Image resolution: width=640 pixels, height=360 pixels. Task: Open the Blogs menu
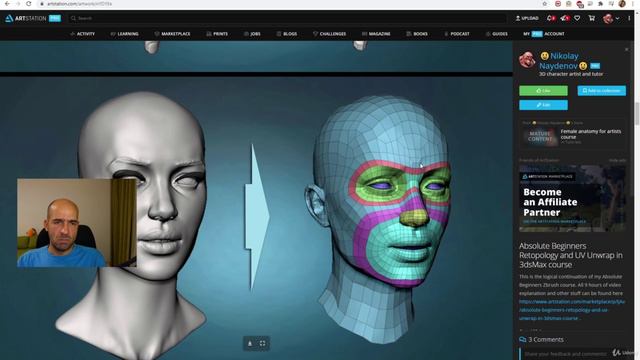point(287,34)
